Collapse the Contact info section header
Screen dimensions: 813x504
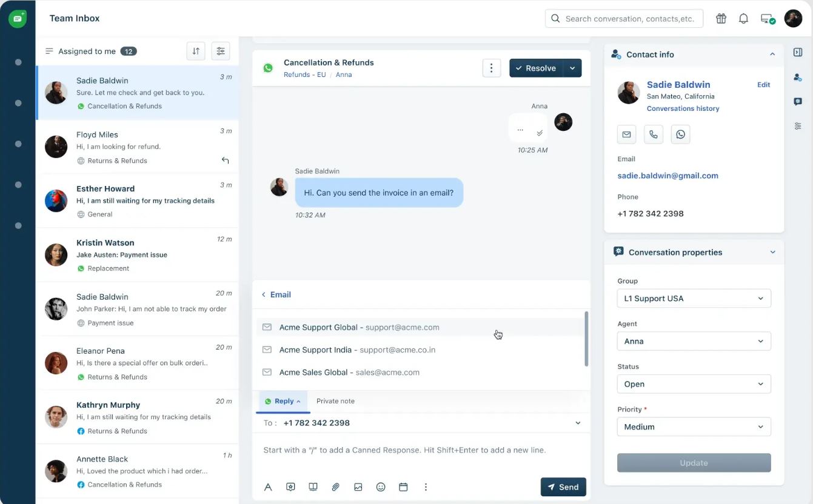click(772, 54)
